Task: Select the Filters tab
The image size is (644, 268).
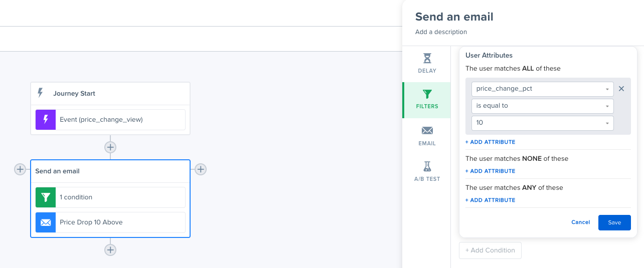Action: coord(427,100)
